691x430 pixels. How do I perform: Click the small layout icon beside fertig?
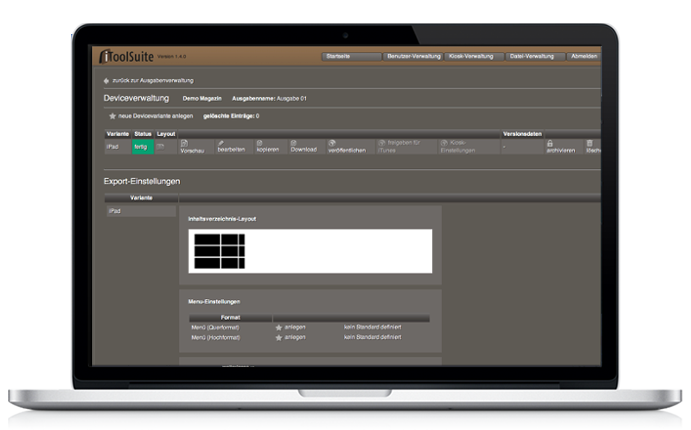click(x=161, y=147)
